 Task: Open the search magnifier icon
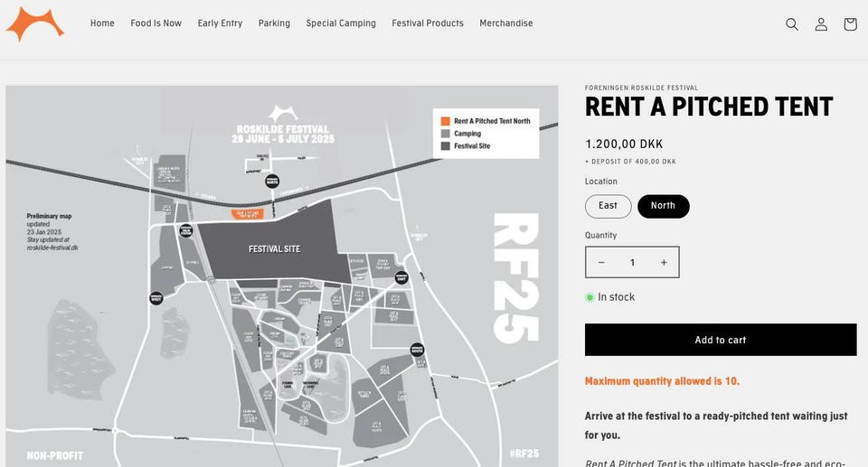coord(792,23)
